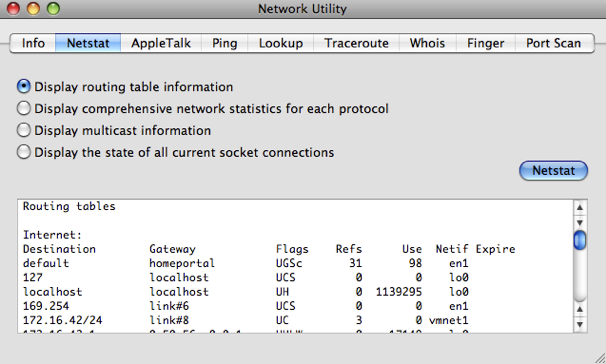Viewport: 606px width, 364px height.
Task: Click the 'Expire' column header text
Action: pos(495,249)
